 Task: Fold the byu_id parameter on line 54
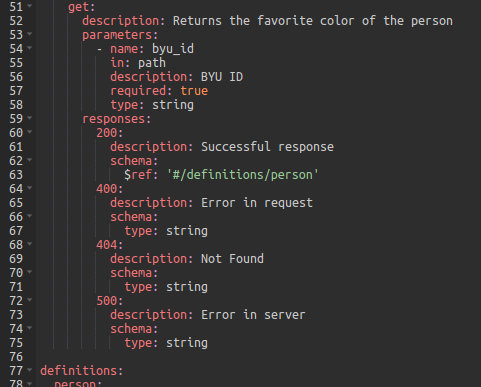[x=30, y=48]
